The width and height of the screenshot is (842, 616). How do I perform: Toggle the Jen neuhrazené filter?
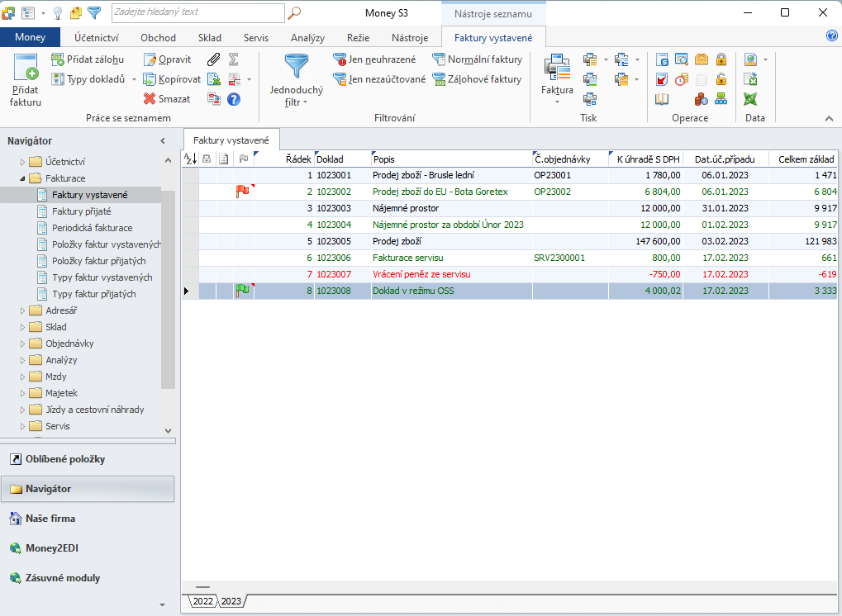pyautogui.click(x=374, y=59)
